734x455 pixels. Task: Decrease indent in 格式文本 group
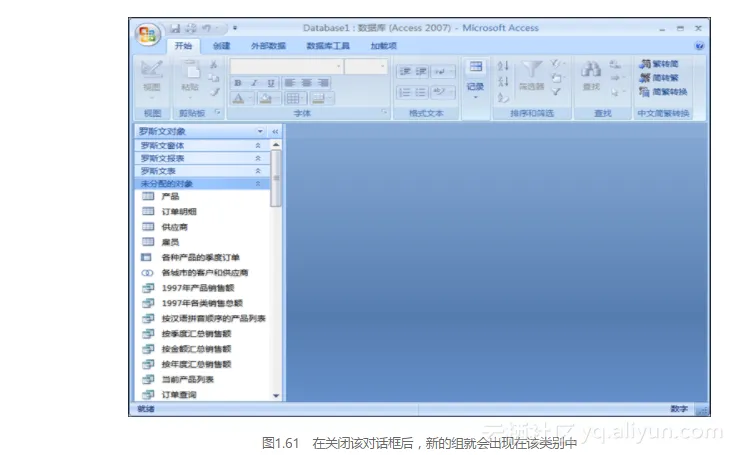(405, 71)
